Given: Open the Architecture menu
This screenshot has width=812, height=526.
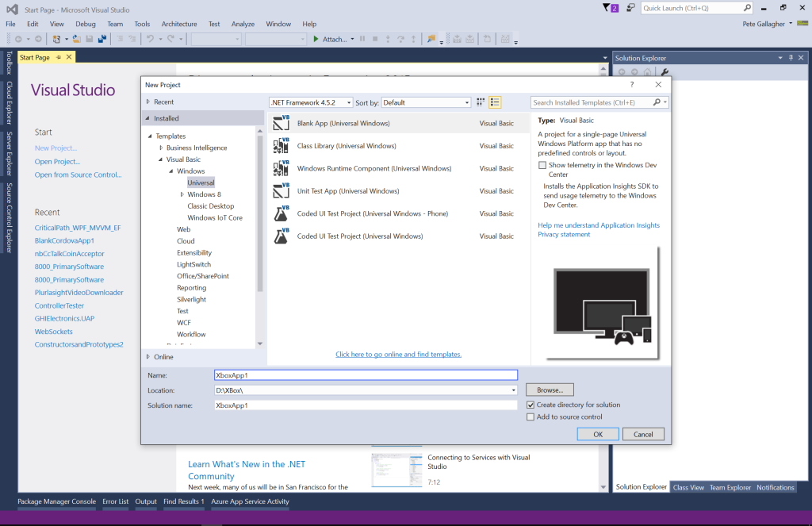Looking at the screenshot, I should tap(179, 24).
